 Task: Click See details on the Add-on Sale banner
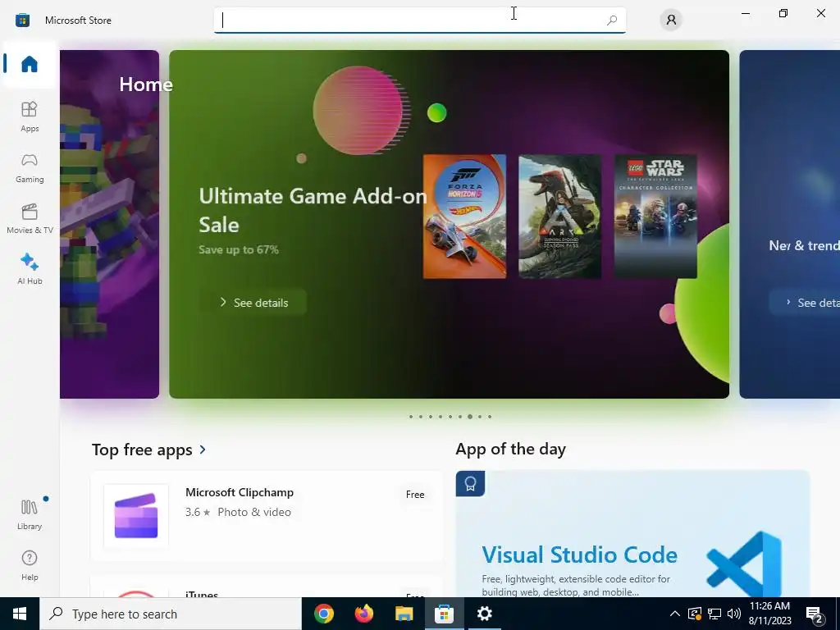coord(253,303)
